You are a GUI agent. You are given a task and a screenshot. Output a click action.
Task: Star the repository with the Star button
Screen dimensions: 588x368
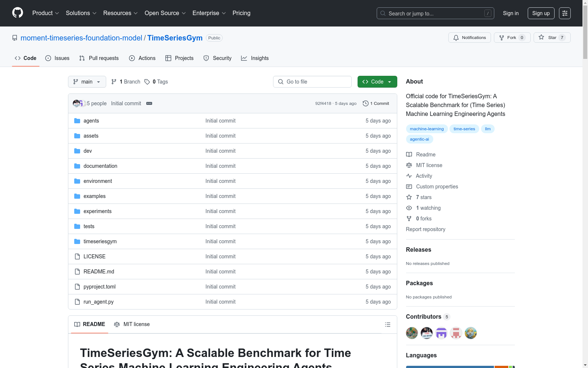pyautogui.click(x=552, y=38)
